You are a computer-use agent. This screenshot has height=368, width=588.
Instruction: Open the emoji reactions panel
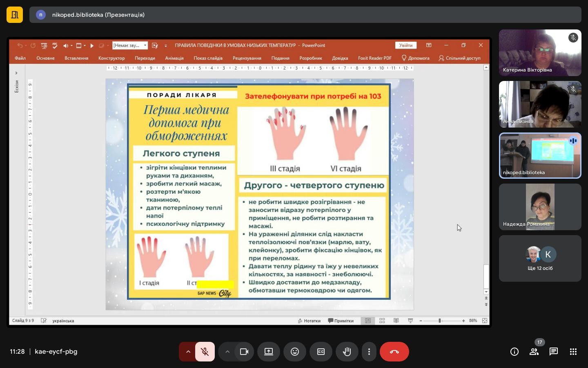[295, 352]
